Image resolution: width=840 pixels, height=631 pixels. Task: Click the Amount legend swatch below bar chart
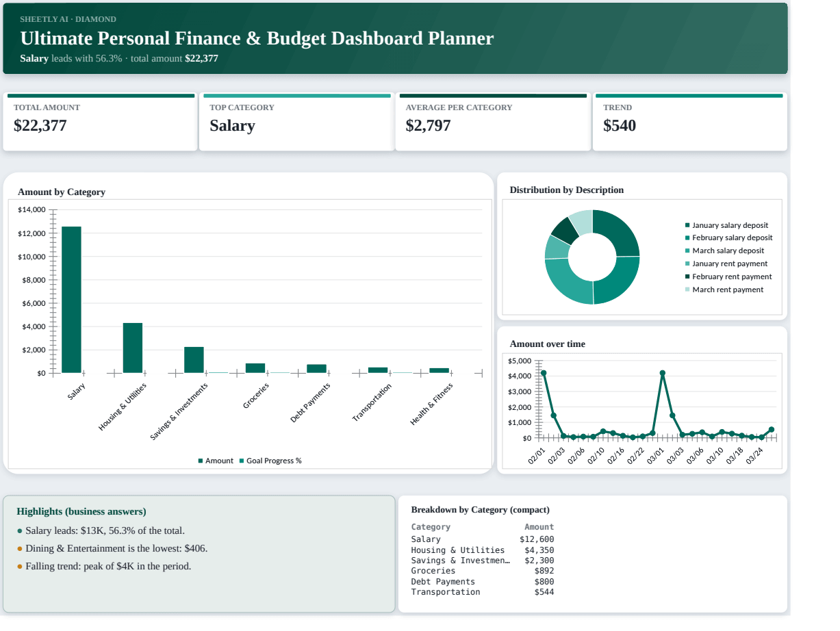(x=201, y=461)
